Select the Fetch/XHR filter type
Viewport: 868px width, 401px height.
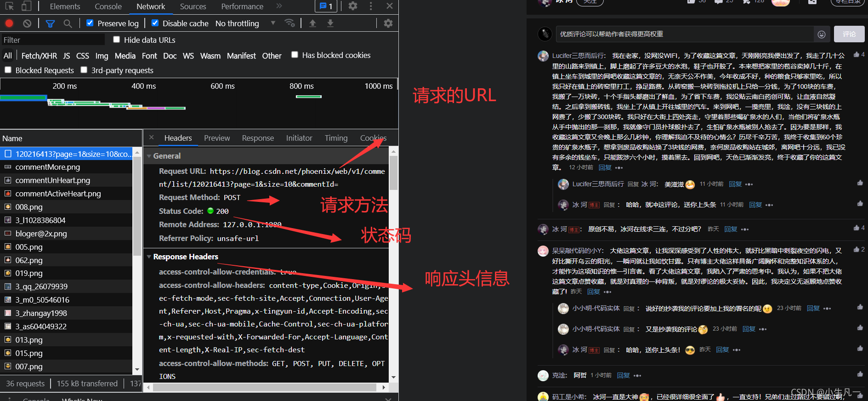pyautogui.click(x=39, y=56)
